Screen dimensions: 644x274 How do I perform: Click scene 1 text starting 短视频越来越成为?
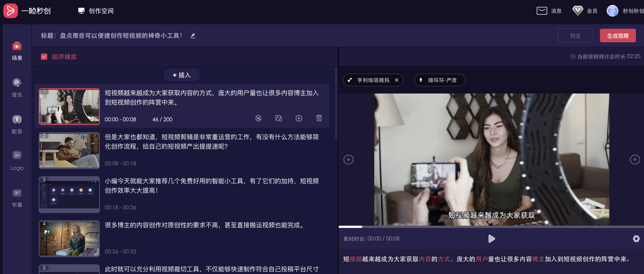[212, 98]
